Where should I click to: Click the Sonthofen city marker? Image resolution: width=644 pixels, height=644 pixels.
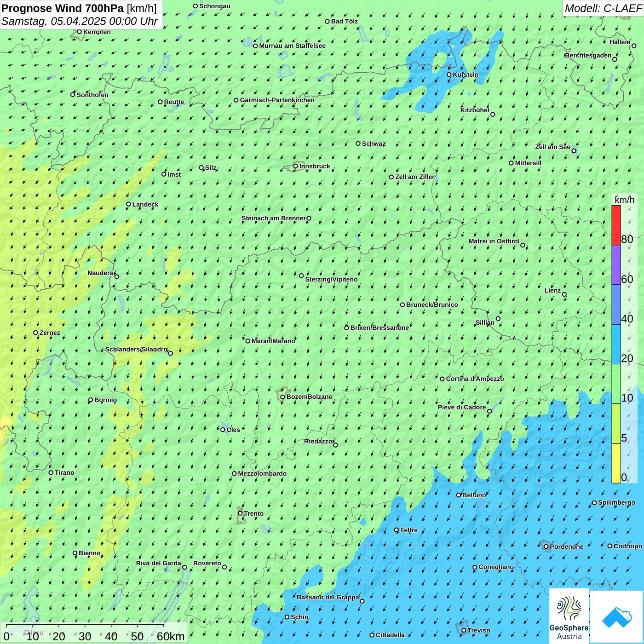click(x=73, y=95)
